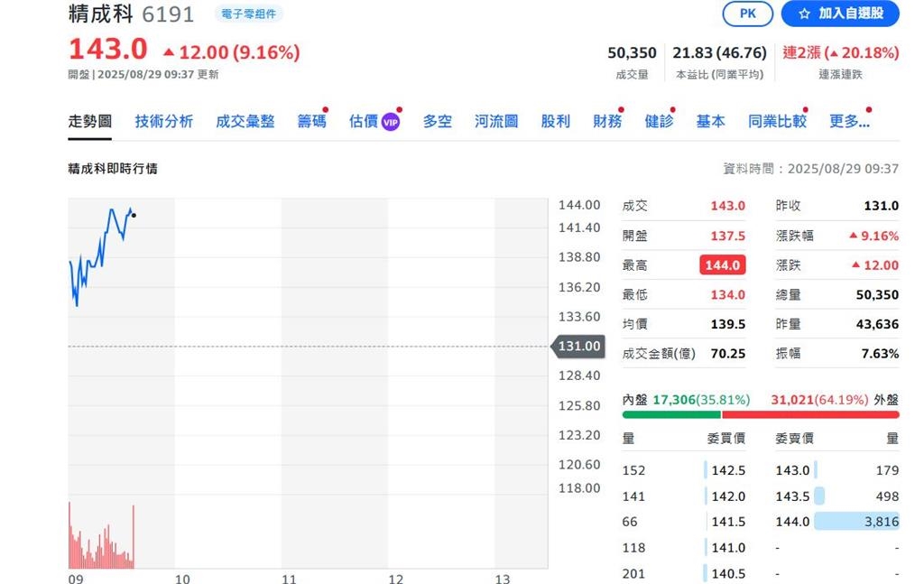The image size is (924, 584).
Task: Switch to the 股利 tab
Action: (555, 120)
